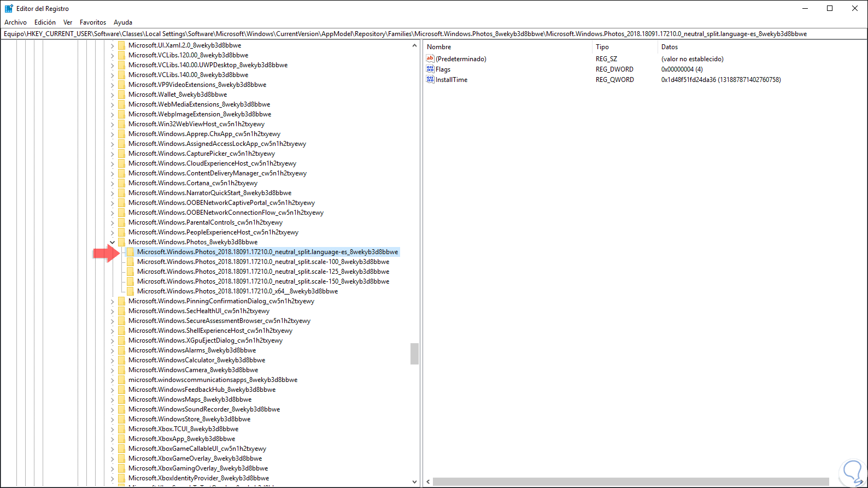868x488 pixels.
Task: Select folder icon of Photos split.scale-100 subkey
Action: tap(130, 262)
